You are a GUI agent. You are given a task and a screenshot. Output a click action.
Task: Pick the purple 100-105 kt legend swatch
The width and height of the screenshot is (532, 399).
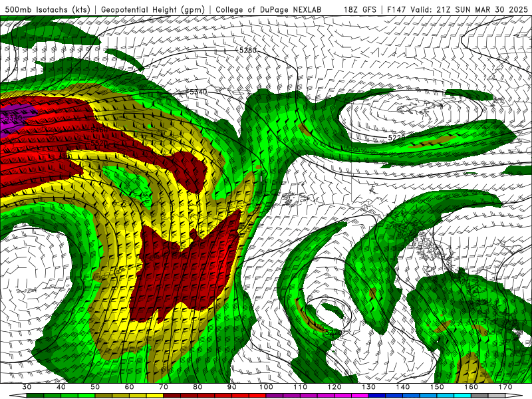click(275, 396)
